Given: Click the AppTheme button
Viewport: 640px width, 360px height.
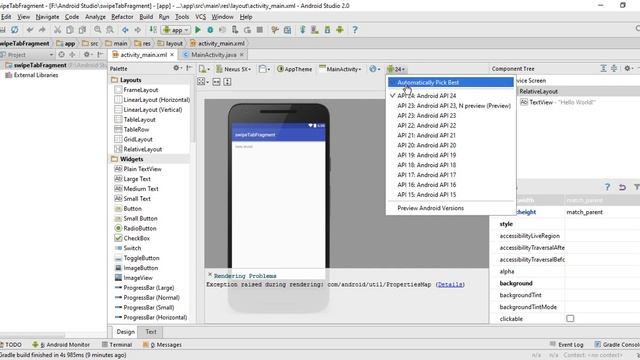Looking at the screenshot, I should coord(294,69).
